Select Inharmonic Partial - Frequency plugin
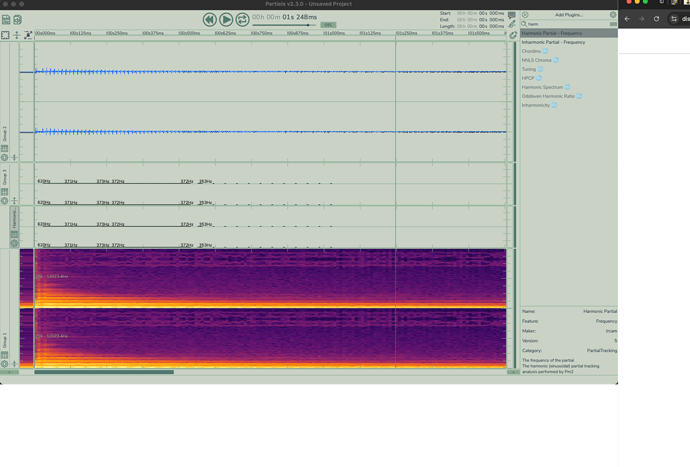Screen dimensions: 690x467 point(554,42)
